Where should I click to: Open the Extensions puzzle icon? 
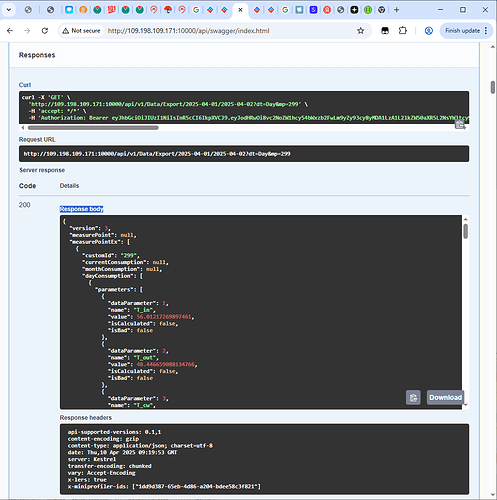click(x=403, y=31)
